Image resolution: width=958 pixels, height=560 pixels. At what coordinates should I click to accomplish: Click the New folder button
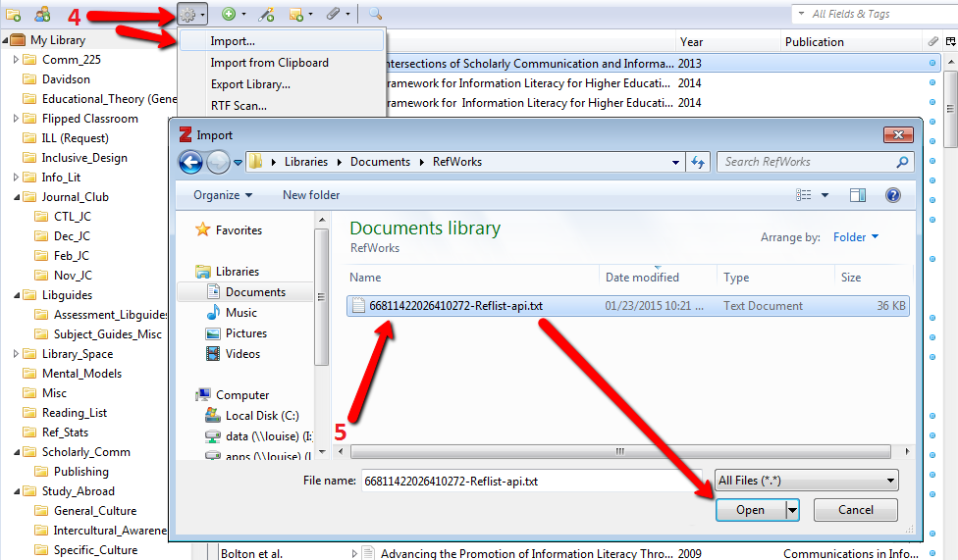[311, 195]
